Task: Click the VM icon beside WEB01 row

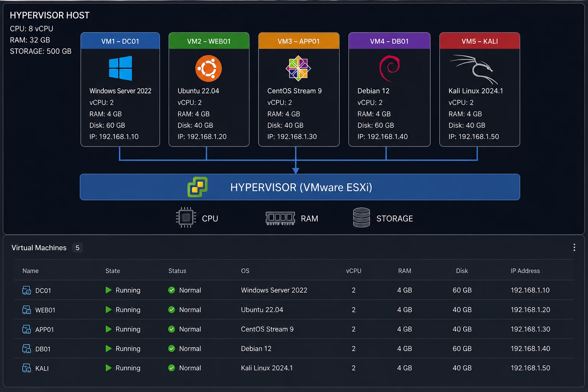Action: (x=26, y=310)
